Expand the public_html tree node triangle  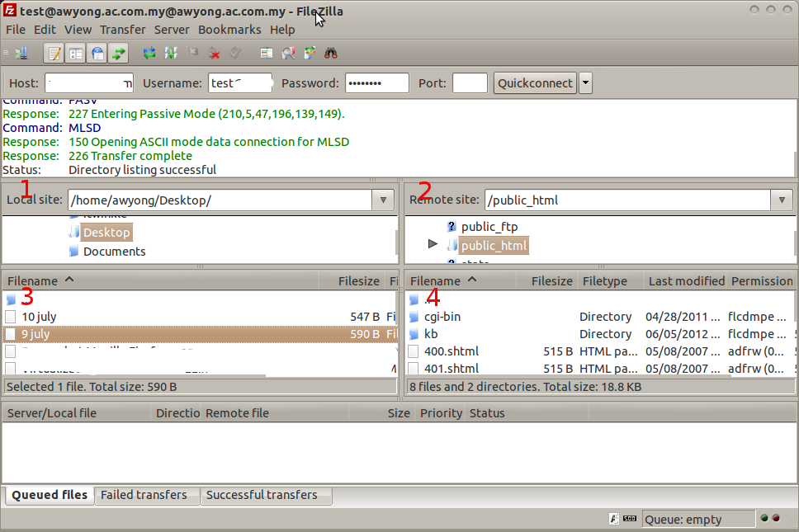pos(433,244)
